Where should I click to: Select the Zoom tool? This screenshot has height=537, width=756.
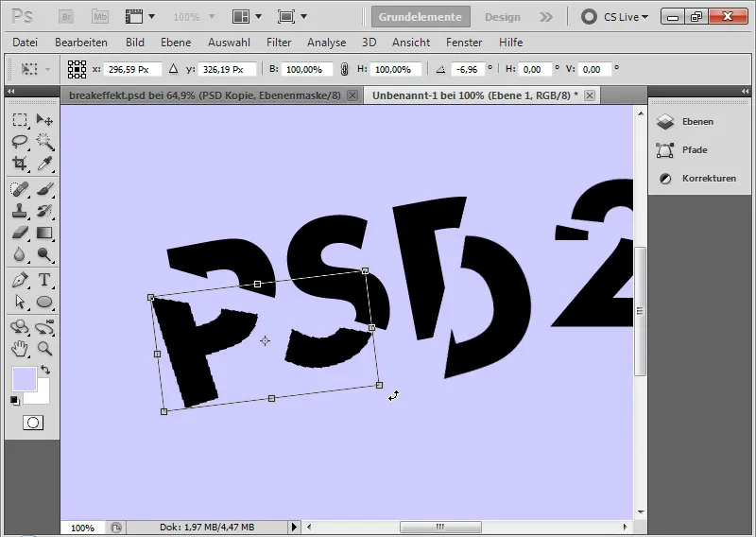coord(44,348)
